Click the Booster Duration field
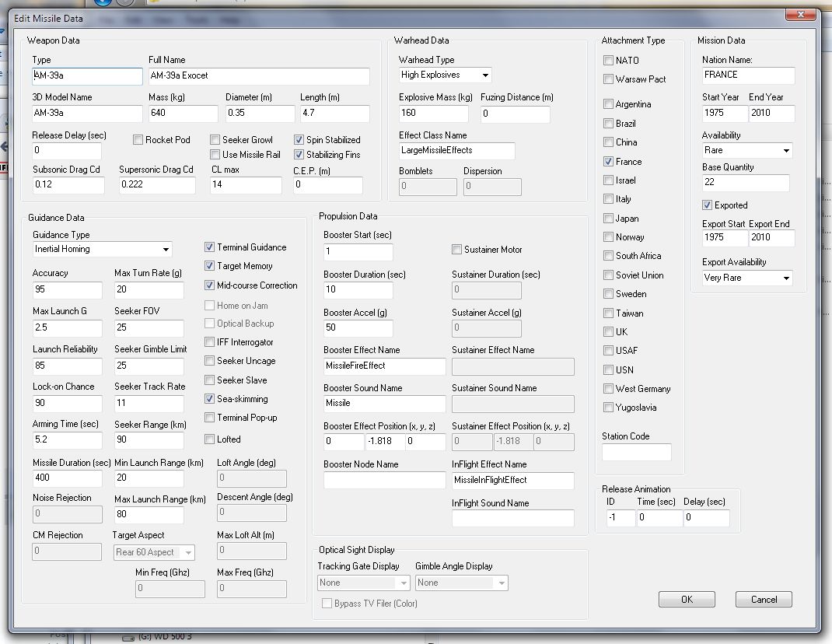832x644 pixels. coord(358,290)
